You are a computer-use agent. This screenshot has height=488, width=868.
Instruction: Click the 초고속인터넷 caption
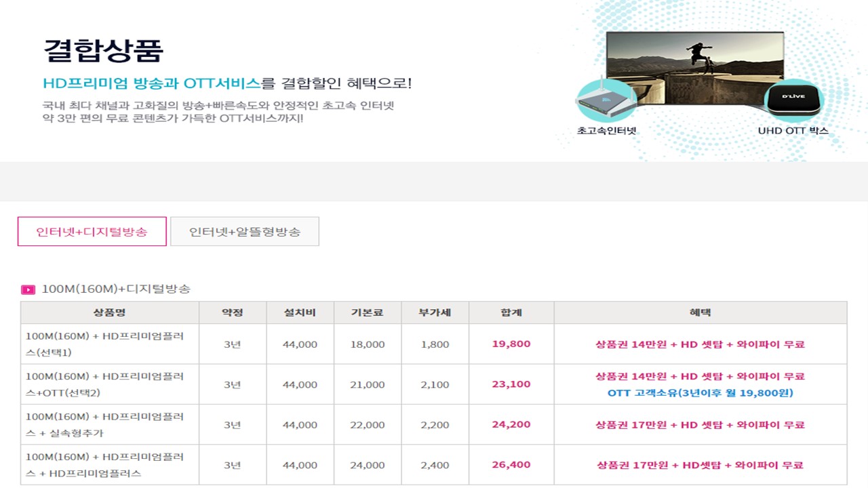(607, 130)
